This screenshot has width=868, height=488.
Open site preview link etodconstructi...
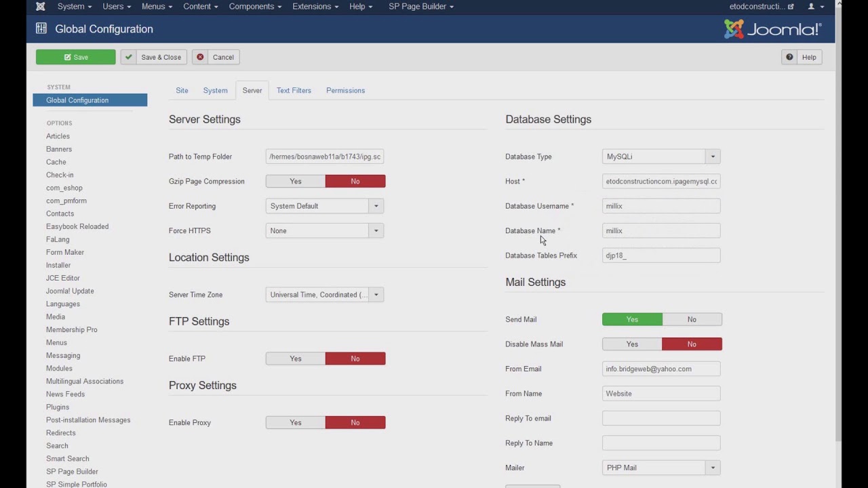(761, 6)
